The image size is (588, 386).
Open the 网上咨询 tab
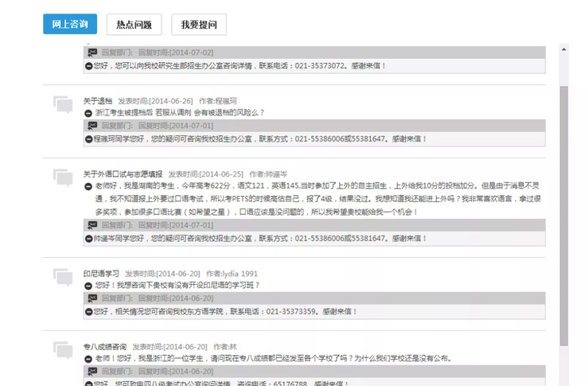(x=69, y=24)
